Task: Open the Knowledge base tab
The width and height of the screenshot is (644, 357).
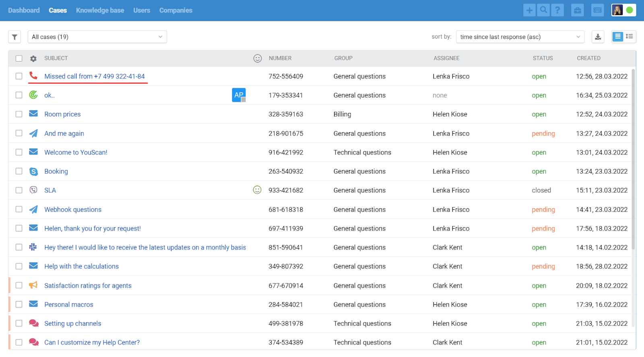Action: tap(100, 10)
